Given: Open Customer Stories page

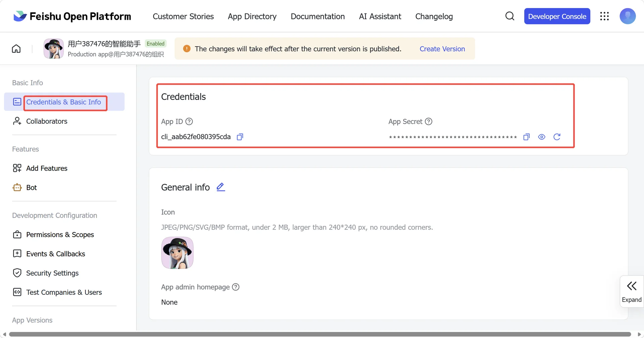Looking at the screenshot, I should [x=183, y=16].
